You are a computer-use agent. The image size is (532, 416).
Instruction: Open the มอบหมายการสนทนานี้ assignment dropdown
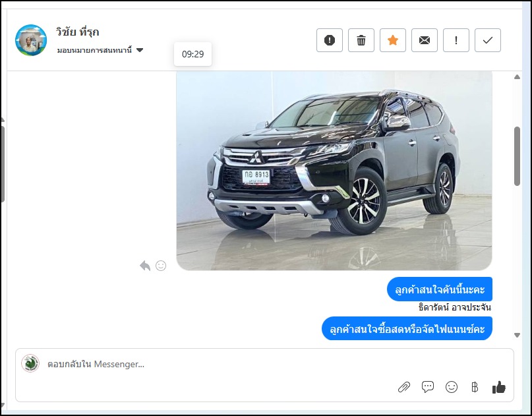click(x=100, y=50)
